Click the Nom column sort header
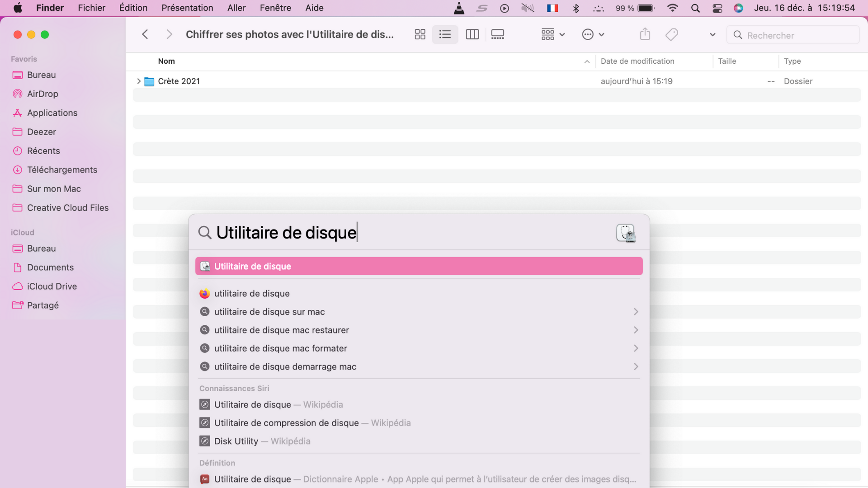This screenshot has height=488, width=868. 166,61
